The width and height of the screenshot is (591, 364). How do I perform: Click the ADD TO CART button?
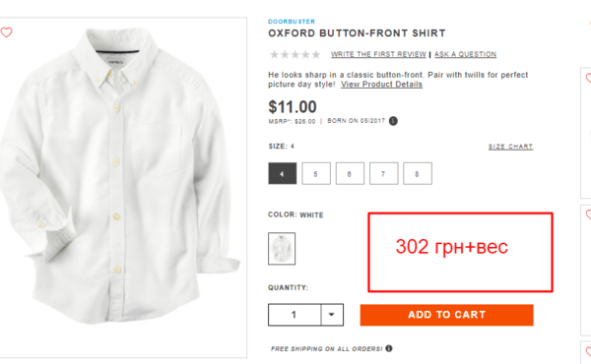pos(446,315)
